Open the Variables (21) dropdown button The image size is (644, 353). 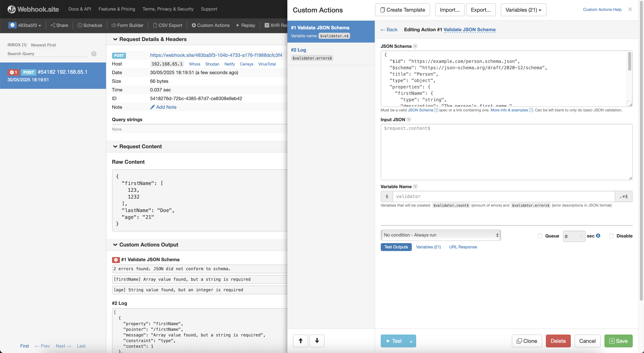coord(523,10)
